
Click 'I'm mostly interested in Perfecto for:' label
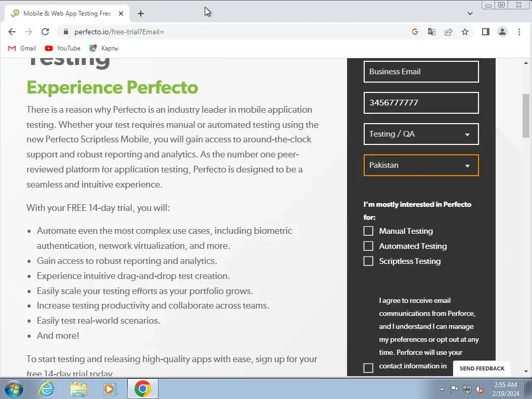click(417, 211)
